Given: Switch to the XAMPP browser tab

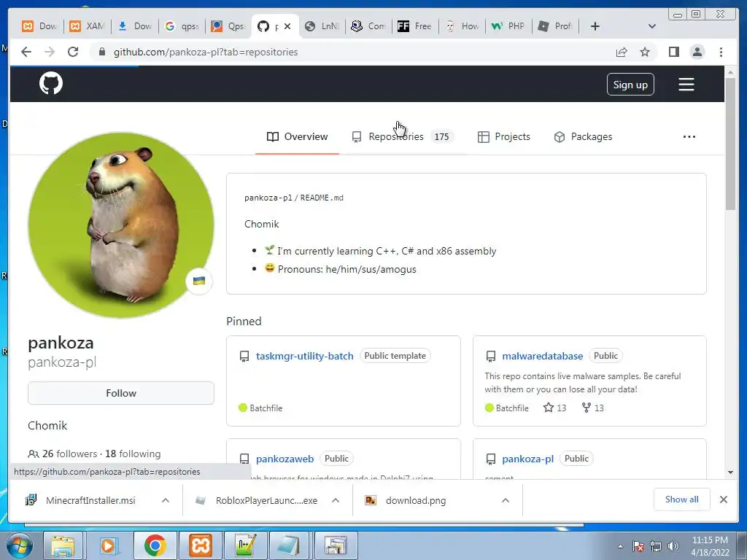Looking at the screenshot, I should coord(87,26).
